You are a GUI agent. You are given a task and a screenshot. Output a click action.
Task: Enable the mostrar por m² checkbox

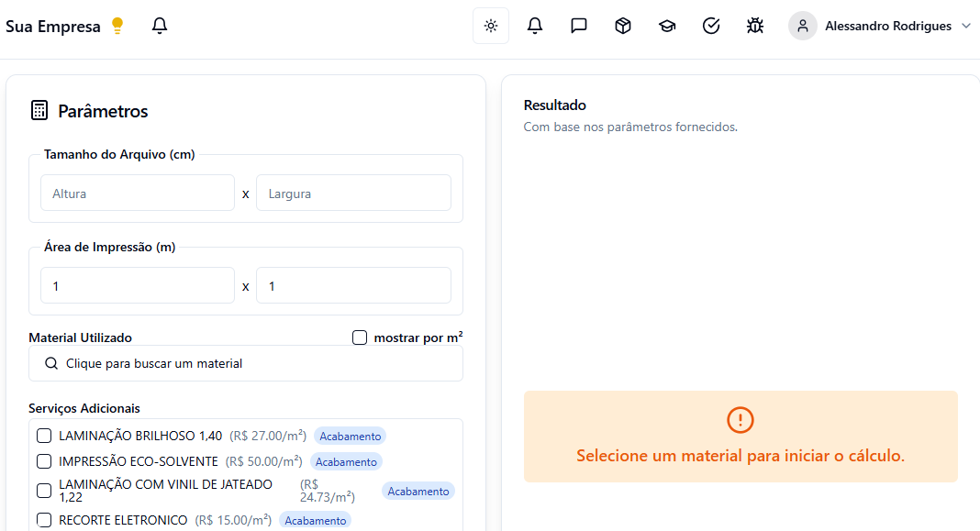click(359, 337)
